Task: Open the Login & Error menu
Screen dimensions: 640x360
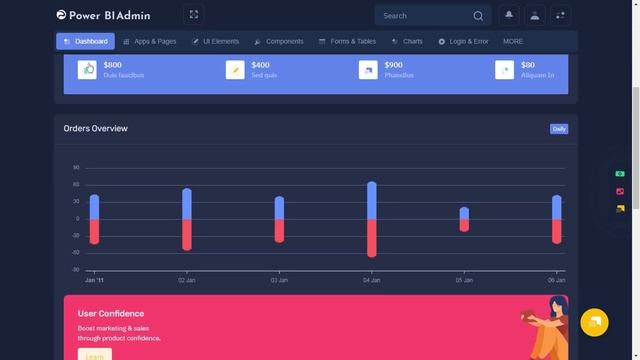Action: click(463, 41)
